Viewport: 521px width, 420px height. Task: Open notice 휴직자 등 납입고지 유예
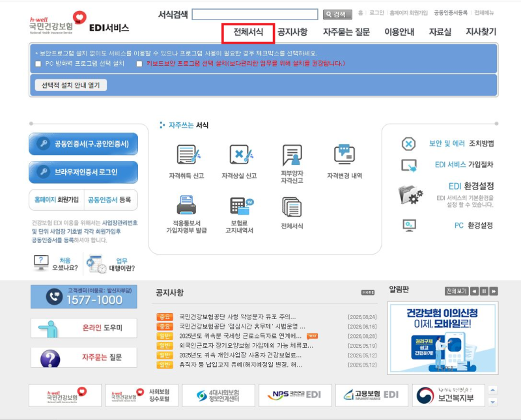240,365
